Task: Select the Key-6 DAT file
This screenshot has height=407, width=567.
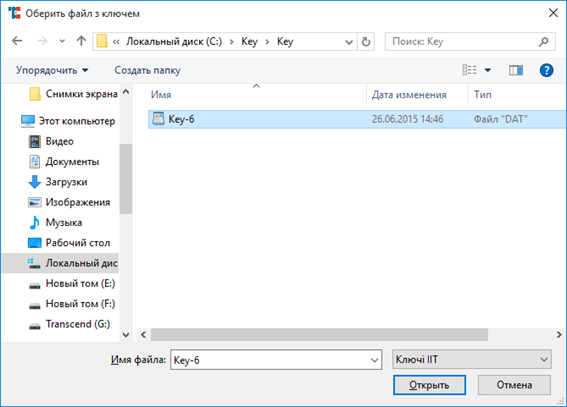Action: 357,119
